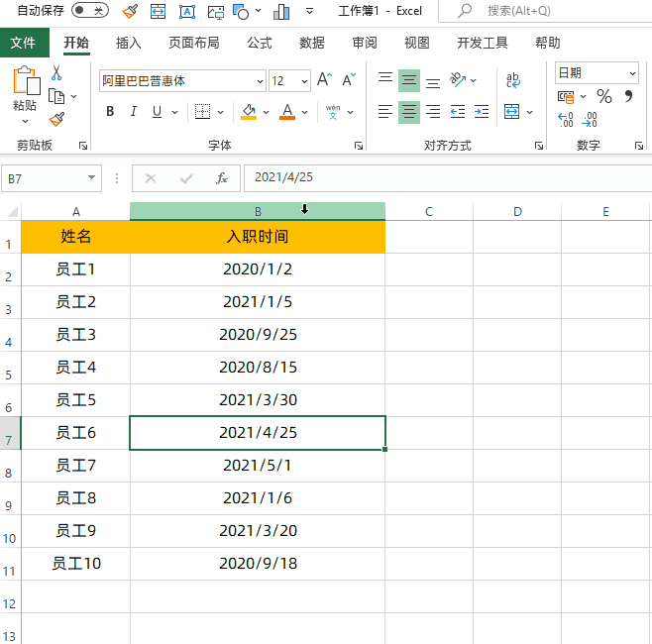The image size is (652, 644).
Task: Click the Comma Style icon
Action: [x=628, y=96]
